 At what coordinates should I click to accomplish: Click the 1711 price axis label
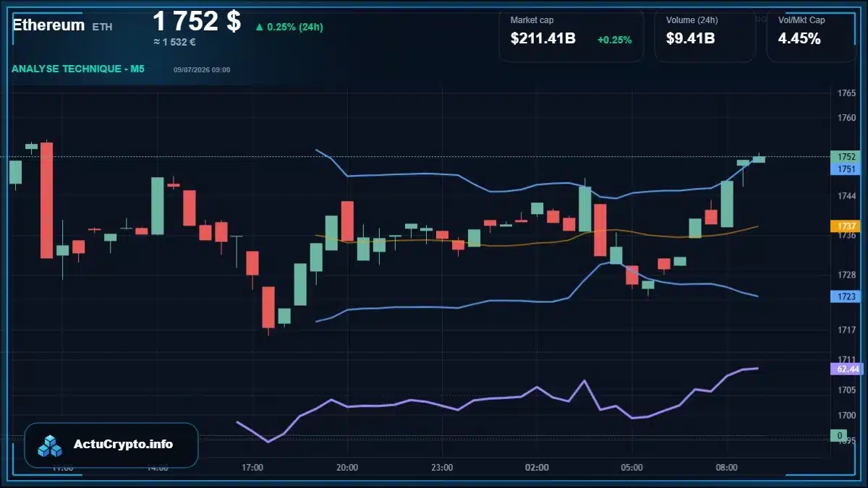846,359
